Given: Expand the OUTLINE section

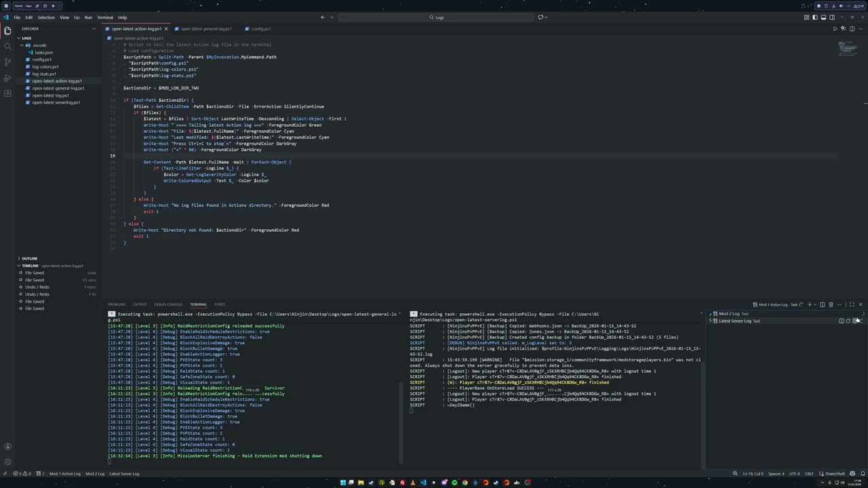Looking at the screenshot, I should (x=29, y=258).
